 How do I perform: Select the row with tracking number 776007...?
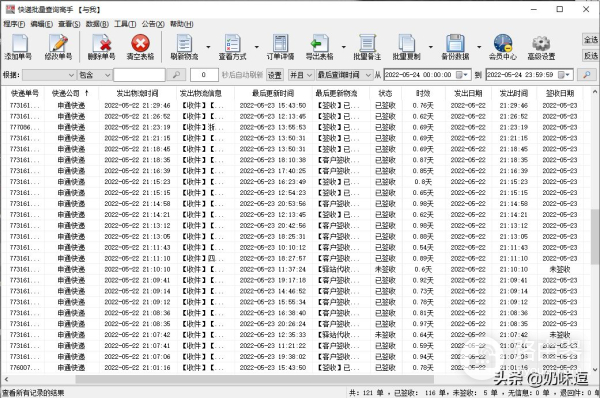(x=295, y=367)
